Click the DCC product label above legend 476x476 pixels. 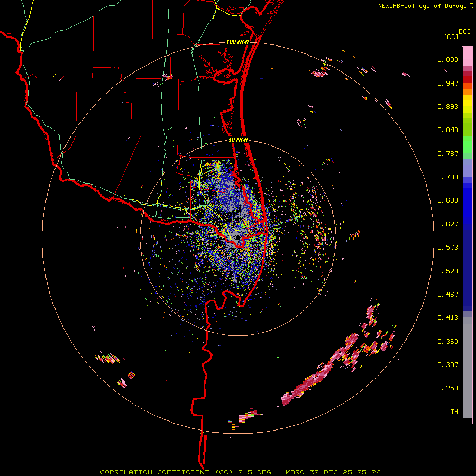[464, 32]
